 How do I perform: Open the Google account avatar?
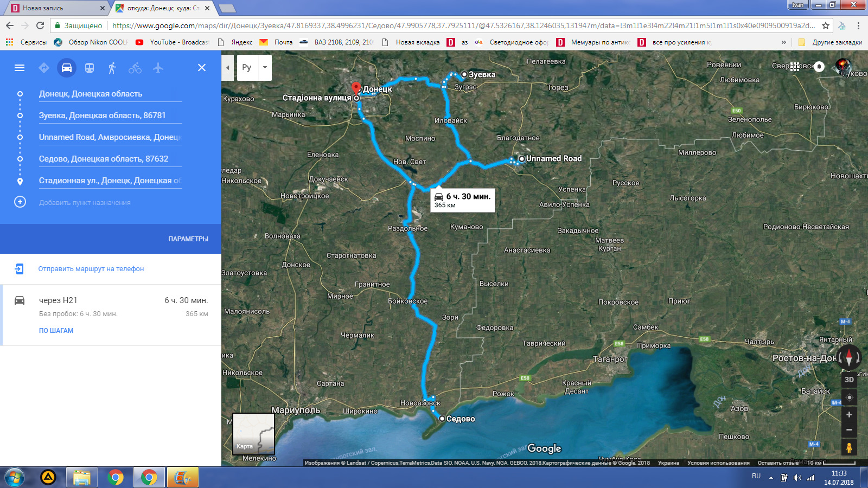(843, 67)
